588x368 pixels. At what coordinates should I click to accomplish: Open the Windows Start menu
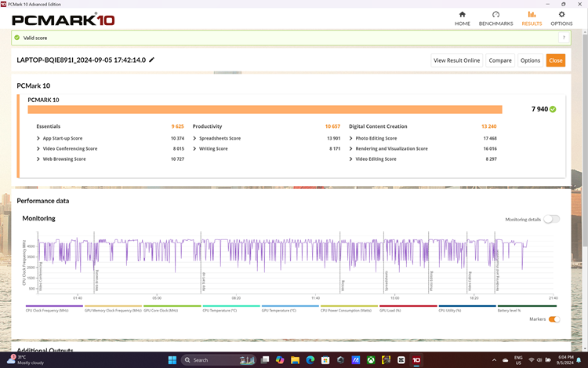(172, 360)
